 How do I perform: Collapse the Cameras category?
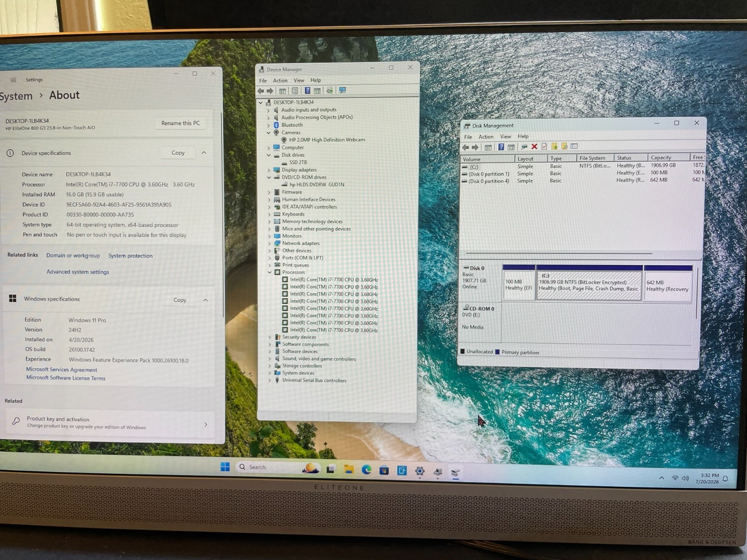click(268, 133)
